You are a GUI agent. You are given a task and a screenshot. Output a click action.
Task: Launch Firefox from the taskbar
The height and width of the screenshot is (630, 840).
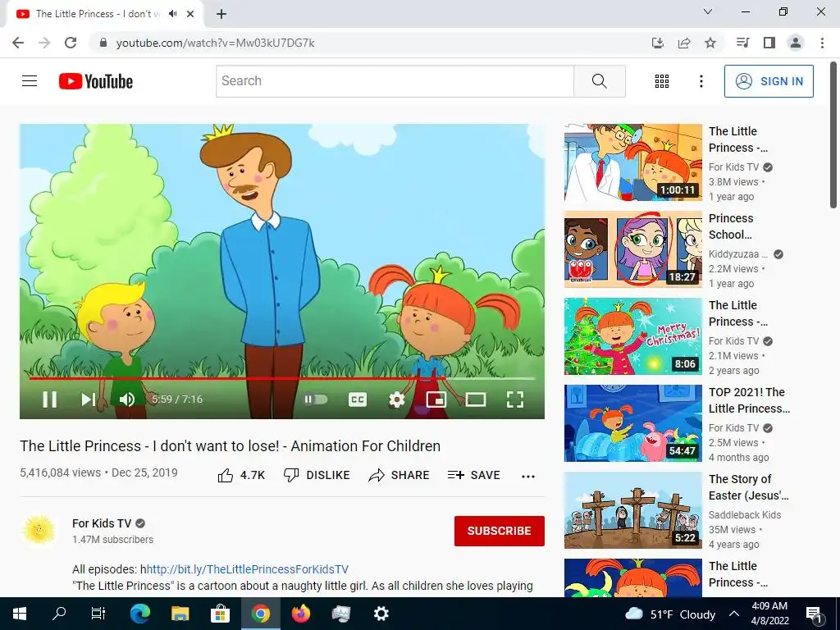(x=300, y=614)
